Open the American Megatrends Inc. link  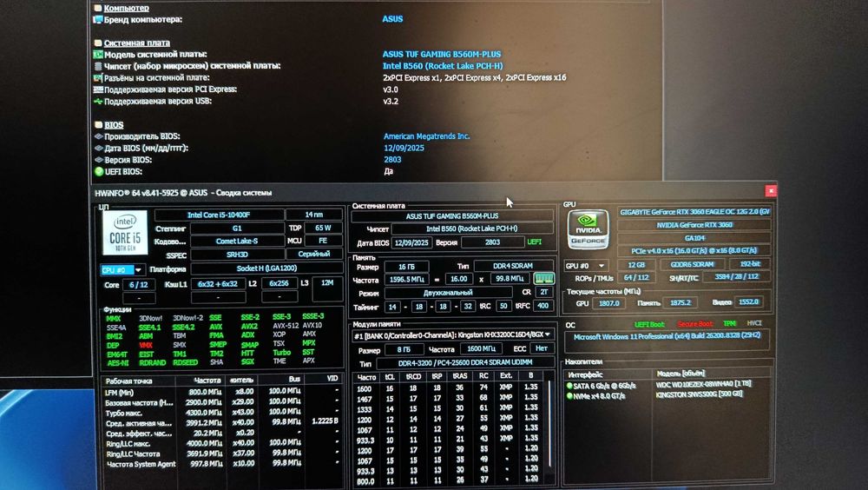(426, 136)
